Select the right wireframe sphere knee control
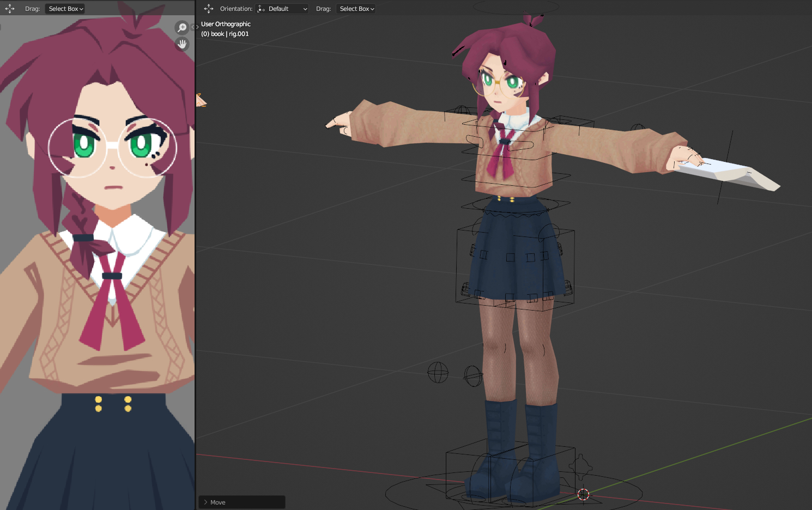Viewport: 812px width, 510px height. tap(472, 375)
